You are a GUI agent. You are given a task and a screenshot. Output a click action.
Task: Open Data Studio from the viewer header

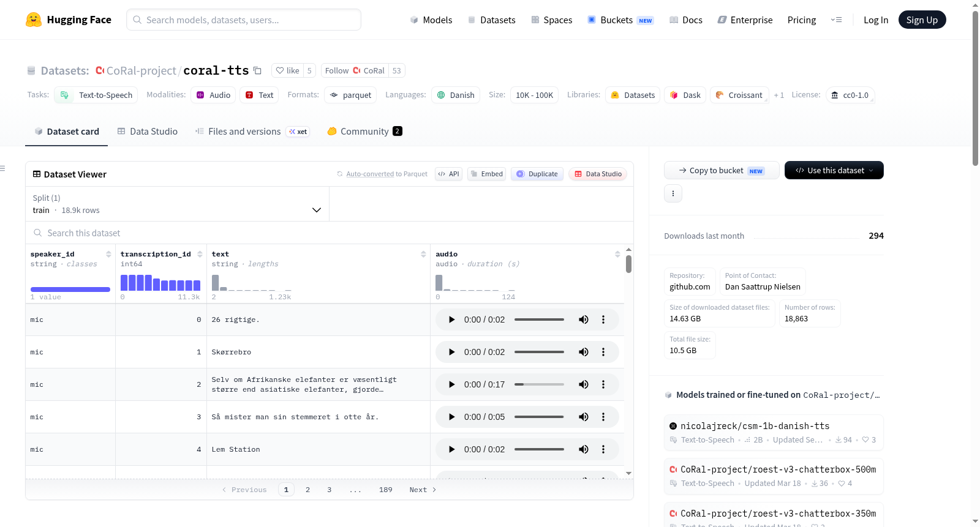[x=598, y=174]
